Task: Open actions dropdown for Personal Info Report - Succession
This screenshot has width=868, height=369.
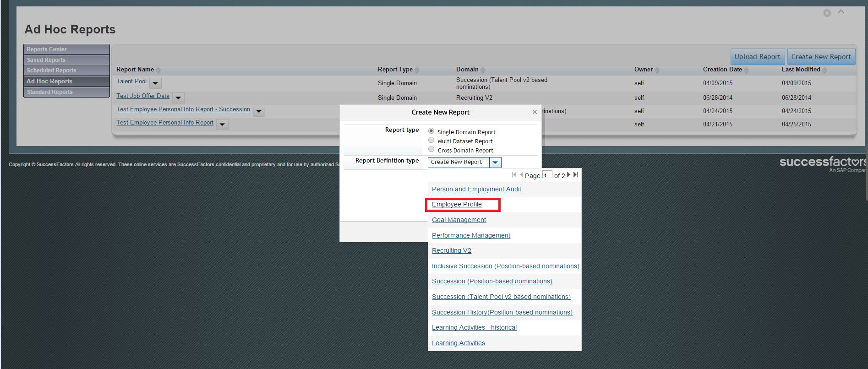Action: (x=259, y=111)
